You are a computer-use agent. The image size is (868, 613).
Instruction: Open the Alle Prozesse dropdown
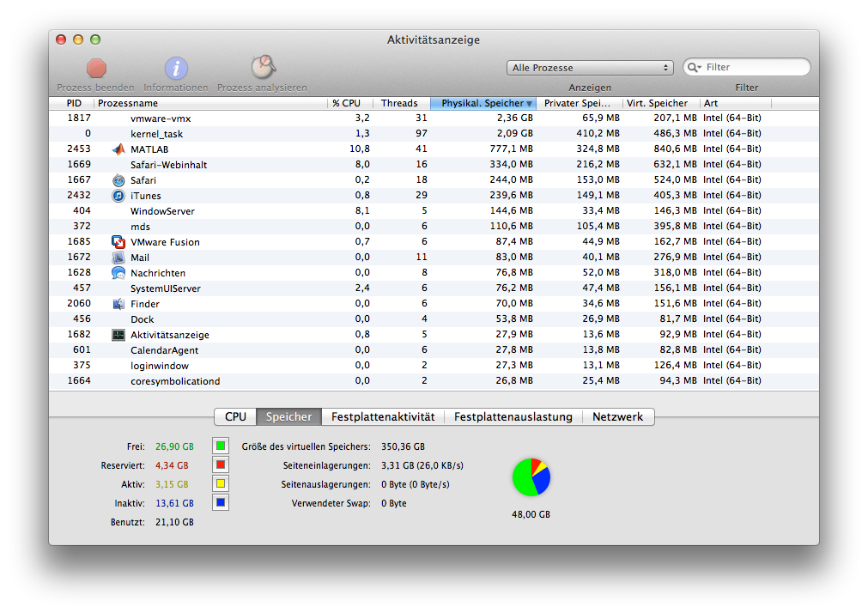[591, 68]
